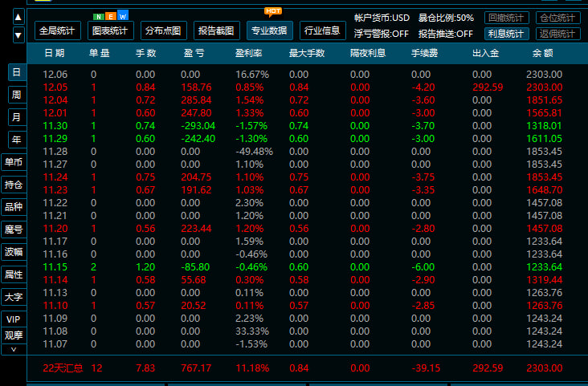Click 22天汇总 summary label
The width and height of the screenshot is (588, 386).
pos(63,368)
